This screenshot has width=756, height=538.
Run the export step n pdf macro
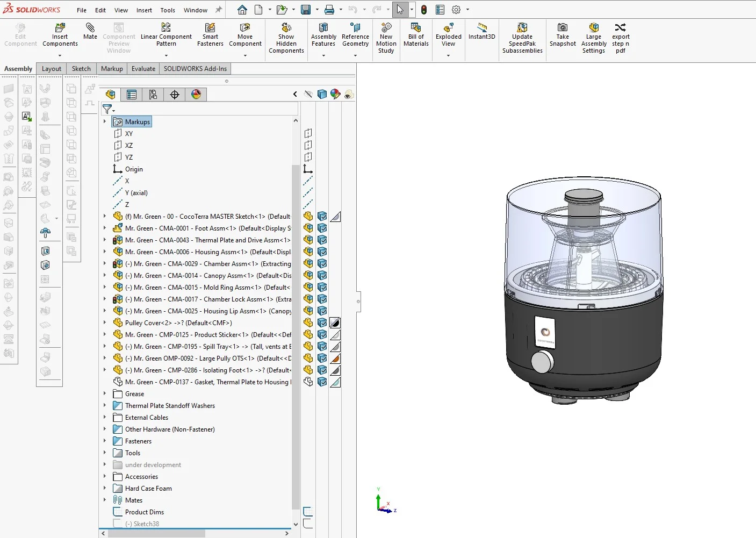click(x=621, y=38)
